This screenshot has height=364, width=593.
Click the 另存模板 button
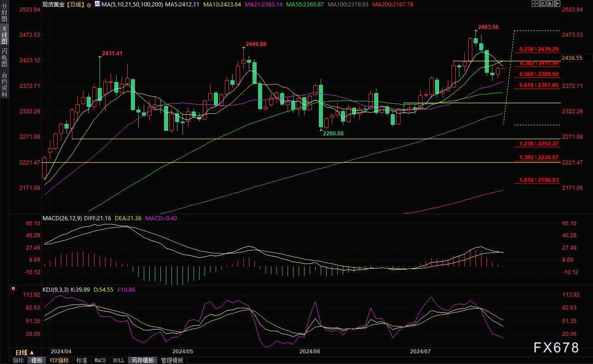click(142, 360)
